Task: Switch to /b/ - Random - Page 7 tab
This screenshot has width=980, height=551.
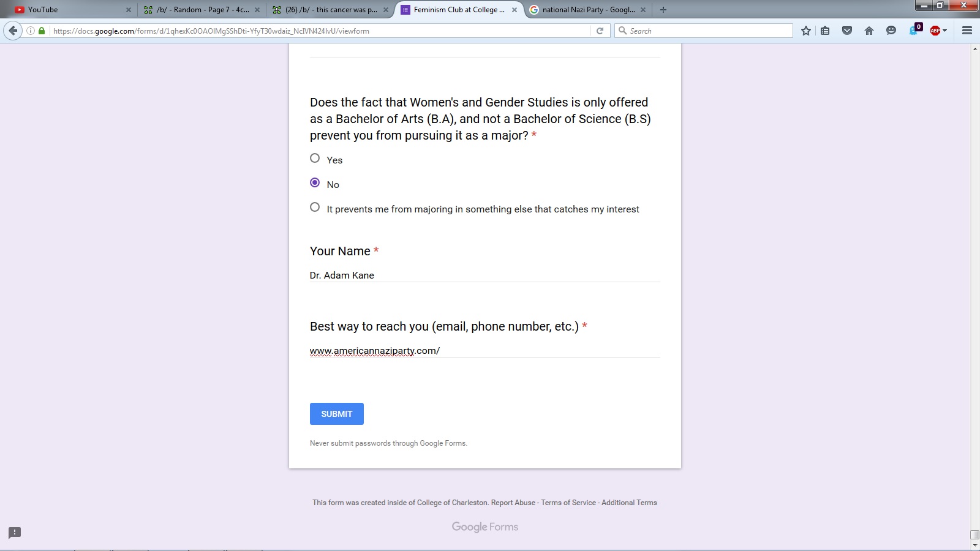Action: pos(201,10)
